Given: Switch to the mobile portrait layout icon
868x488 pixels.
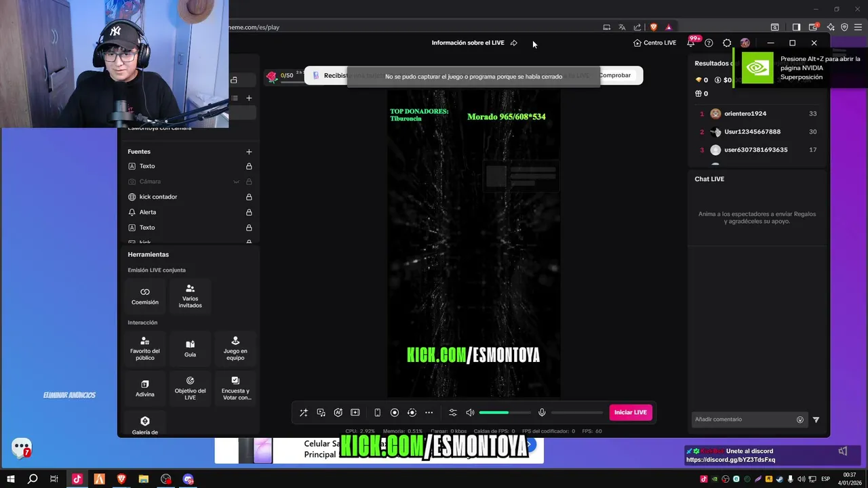Looking at the screenshot, I should [x=377, y=412].
